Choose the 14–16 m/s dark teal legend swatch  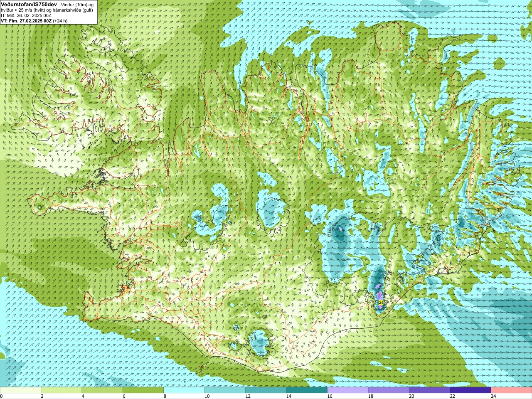[307, 390]
